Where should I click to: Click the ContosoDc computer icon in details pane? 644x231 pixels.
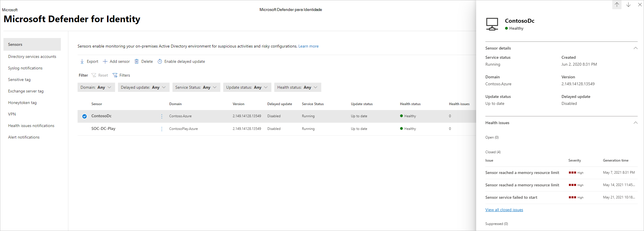pos(492,24)
